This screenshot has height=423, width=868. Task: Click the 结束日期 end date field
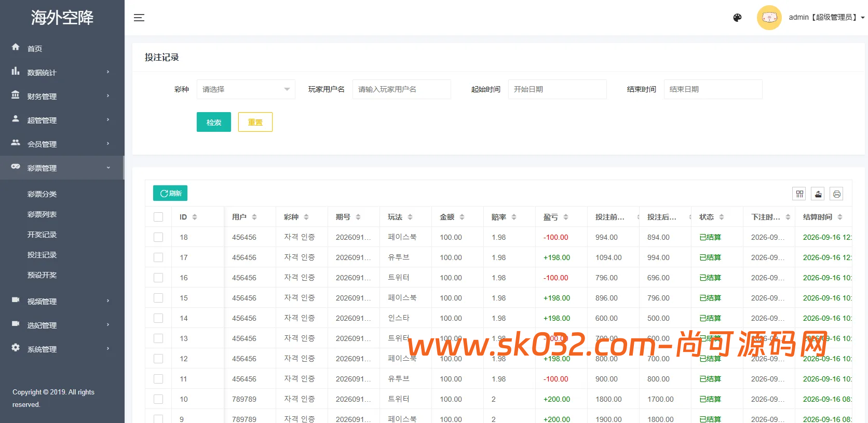713,89
